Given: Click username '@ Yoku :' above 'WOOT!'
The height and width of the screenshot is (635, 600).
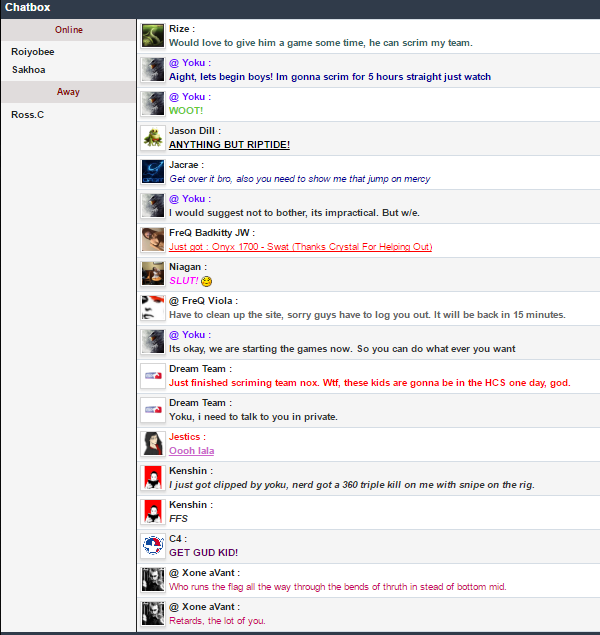Looking at the screenshot, I should [190, 97].
